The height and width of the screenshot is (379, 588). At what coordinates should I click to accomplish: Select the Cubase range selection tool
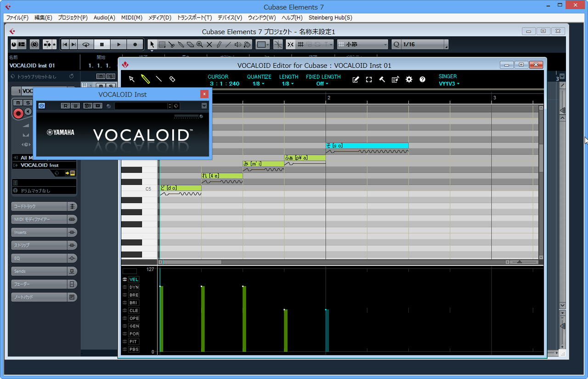pyautogui.click(x=162, y=45)
